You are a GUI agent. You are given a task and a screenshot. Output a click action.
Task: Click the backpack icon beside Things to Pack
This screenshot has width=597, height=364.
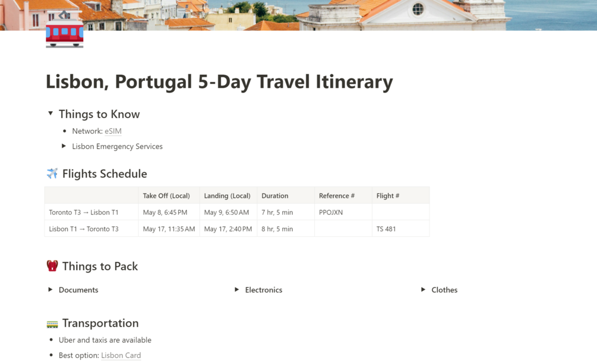52,266
